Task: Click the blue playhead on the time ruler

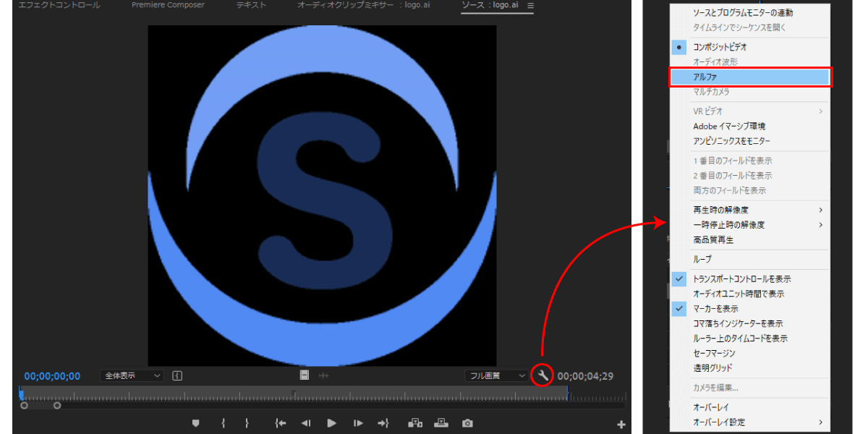Action: (x=22, y=393)
